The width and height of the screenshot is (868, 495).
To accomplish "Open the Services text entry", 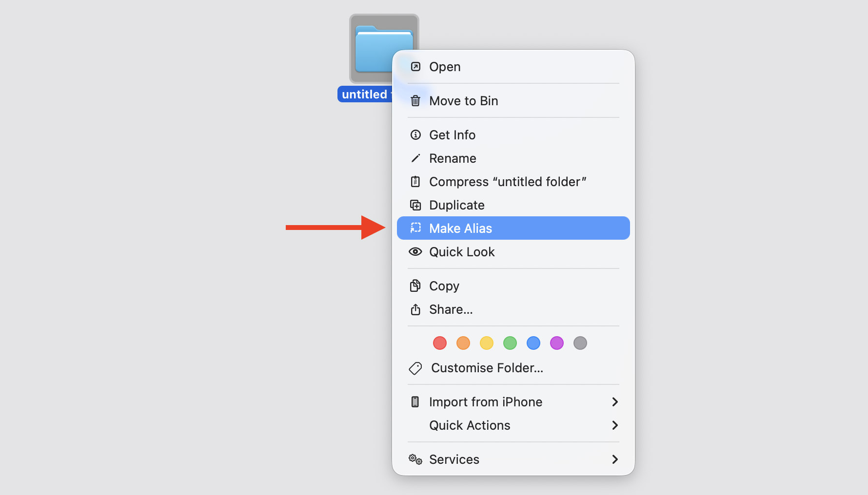I will (x=454, y=459).
